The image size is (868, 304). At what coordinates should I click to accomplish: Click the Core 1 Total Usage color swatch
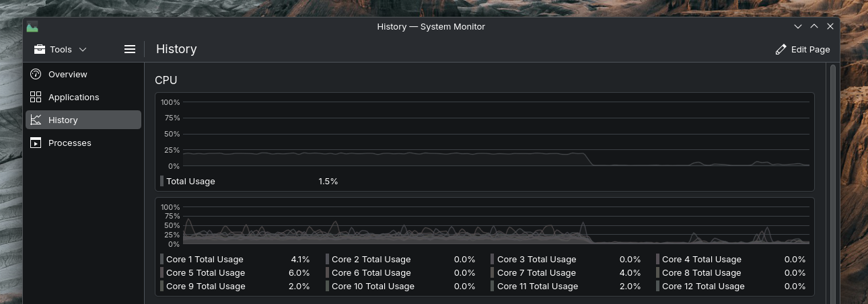(162, 260)
